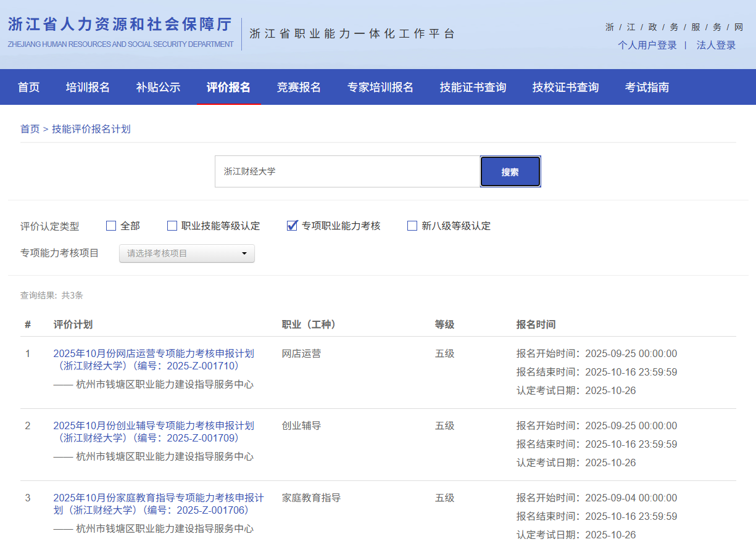Screen dimensions: 756x555
Task: Expand the 请选择考核项目 dropdown
Action: [x=186, y=253]
